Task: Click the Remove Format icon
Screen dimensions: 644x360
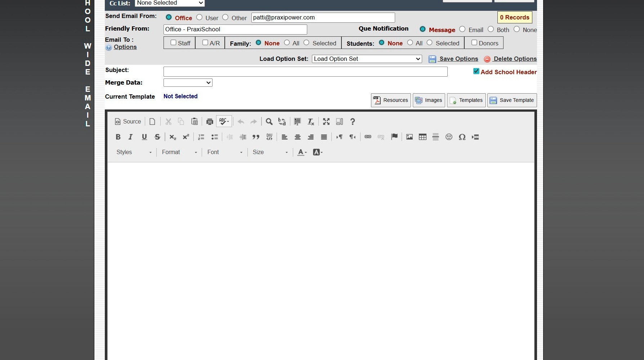Action: pyautogui.click(x=311, y=122)
